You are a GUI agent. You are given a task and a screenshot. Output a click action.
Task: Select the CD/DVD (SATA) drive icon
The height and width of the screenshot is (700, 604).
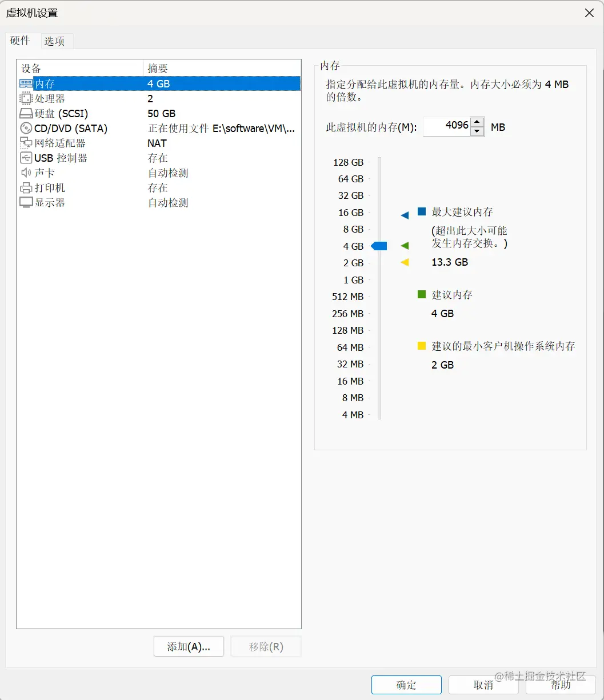coord(26,128)
